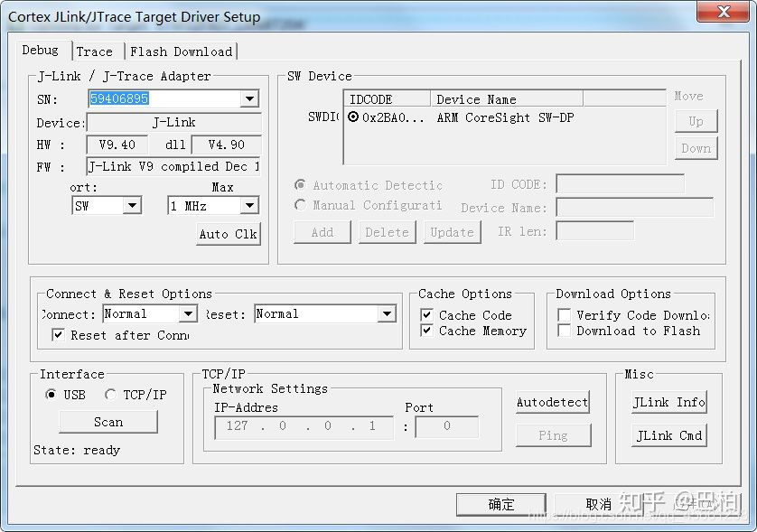Click the HW V9.40 field
This screenshot has height=532, width=757.
[x=117, y=145]
